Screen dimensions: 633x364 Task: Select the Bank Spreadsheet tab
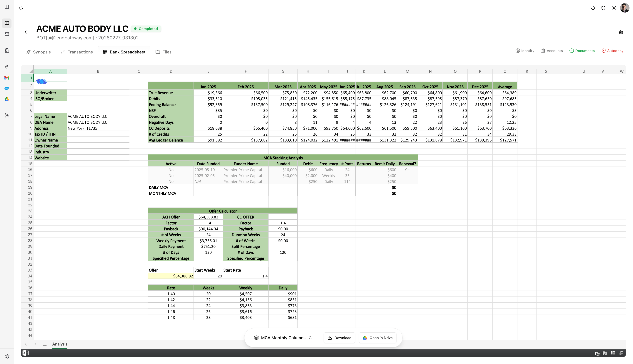click(x=124, y=52)
